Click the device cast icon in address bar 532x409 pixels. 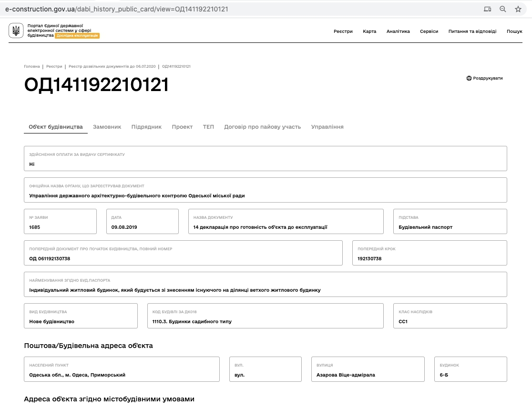pyautogui.click(x=488, y=9)
